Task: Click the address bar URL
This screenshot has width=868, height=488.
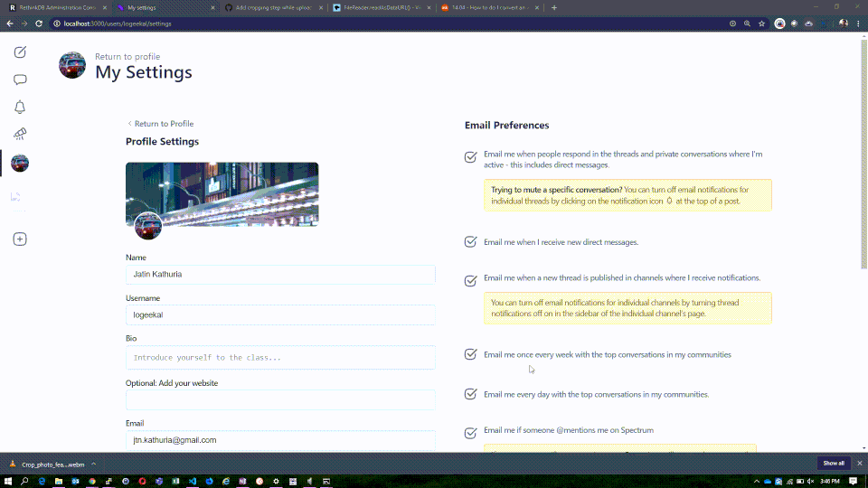Action: [x=118, y=23]
